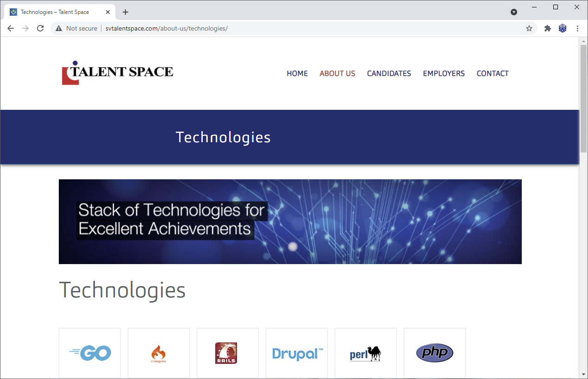The height and width of the screenshot is (379, 588).
Task: Click the CodeIgniter flame logo tile
Action: point(159,353)
